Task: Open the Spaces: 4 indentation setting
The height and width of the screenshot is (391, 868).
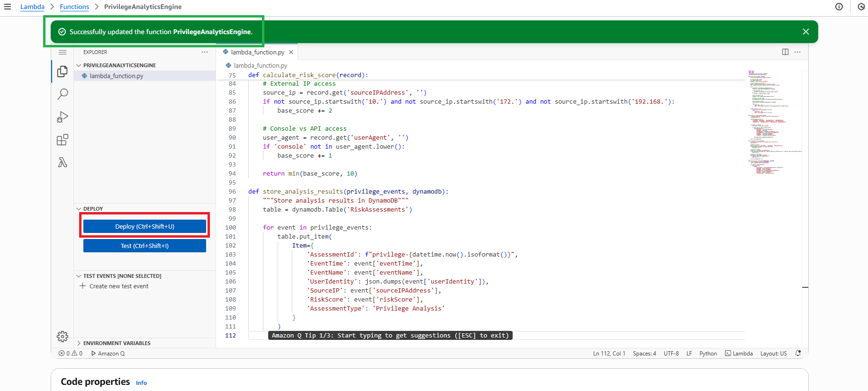Action: click(x=644, y=354)
